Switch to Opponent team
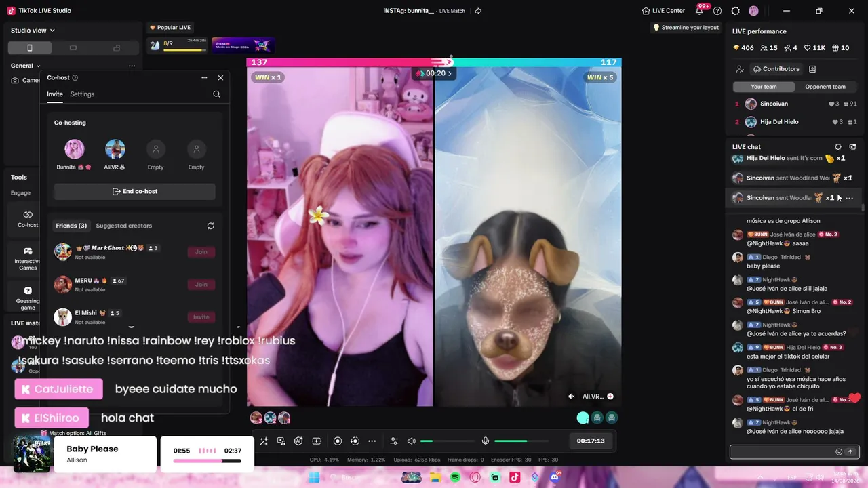The height and width of the screenshot is (488, 868). tap(825, 87)
